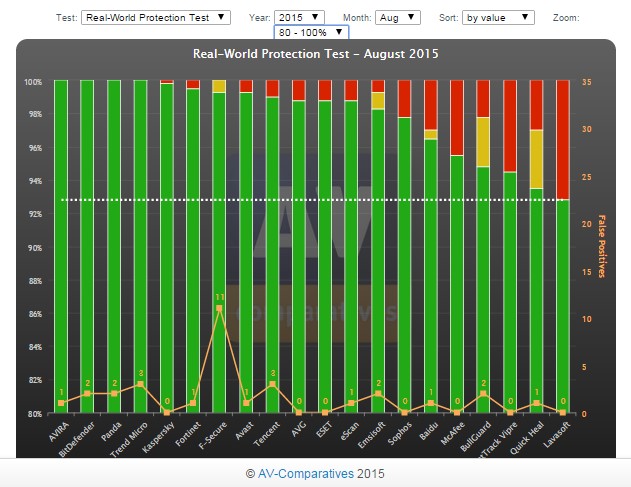Click the Panda green bar
The image size is (631, 487).
click(x=114, y=246)
